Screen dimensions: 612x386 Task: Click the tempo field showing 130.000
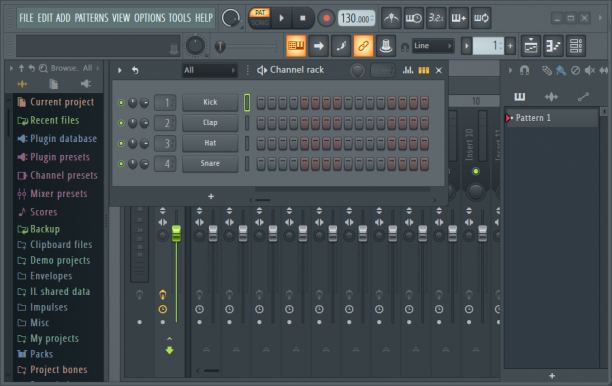tap(356, 18)
